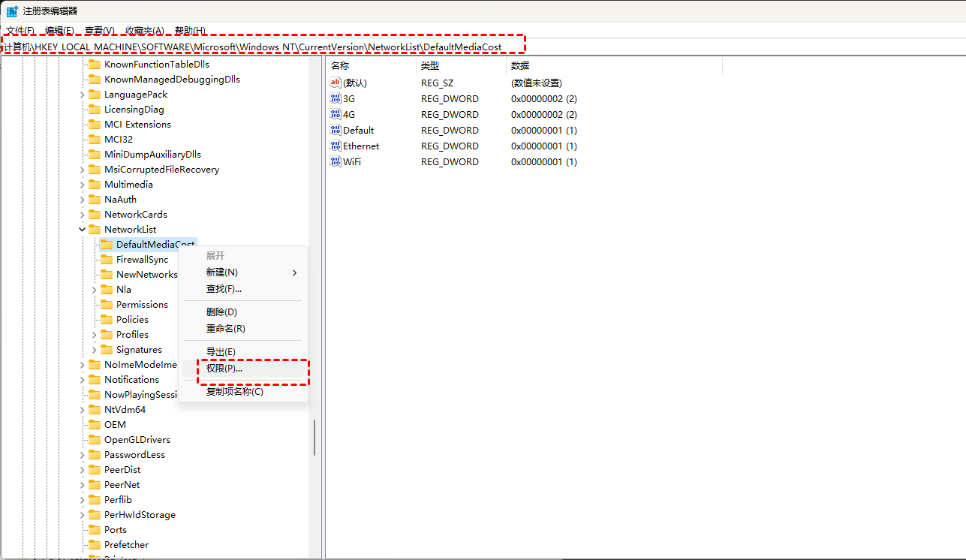966x560 pixels.
Task: Expand the NetworkCards key
Action: coord(82,215)
